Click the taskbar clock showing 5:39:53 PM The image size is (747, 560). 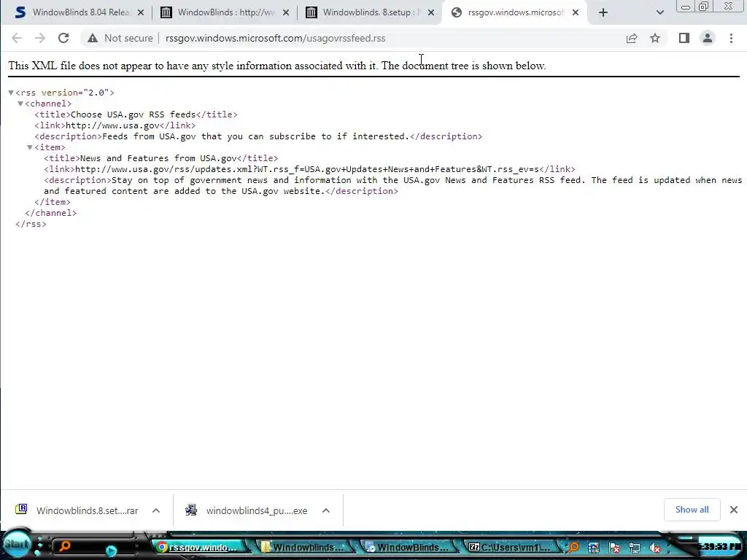[x=719, y=547]
